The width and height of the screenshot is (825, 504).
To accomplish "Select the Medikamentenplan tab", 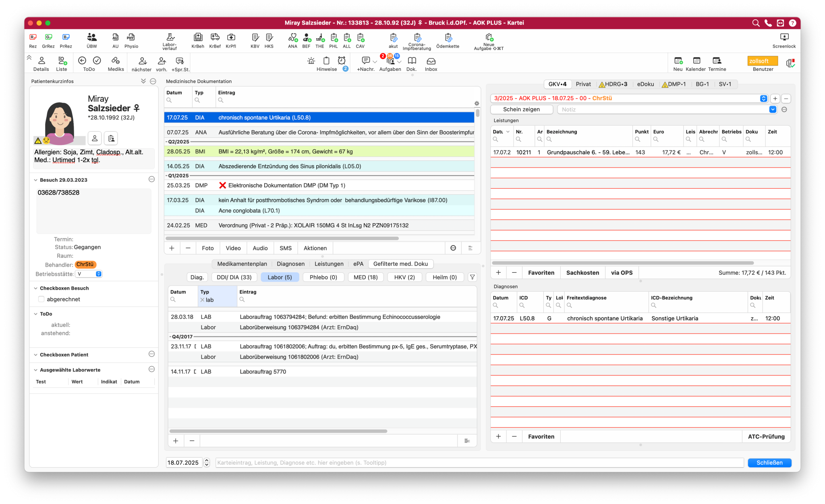I will click(x=242, y=264).
